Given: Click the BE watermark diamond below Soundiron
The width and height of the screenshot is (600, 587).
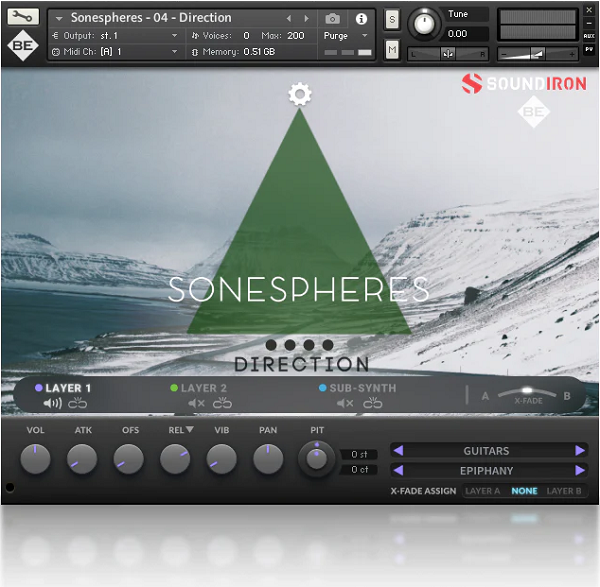Looking at the screenshot, I should click(533, 112).
